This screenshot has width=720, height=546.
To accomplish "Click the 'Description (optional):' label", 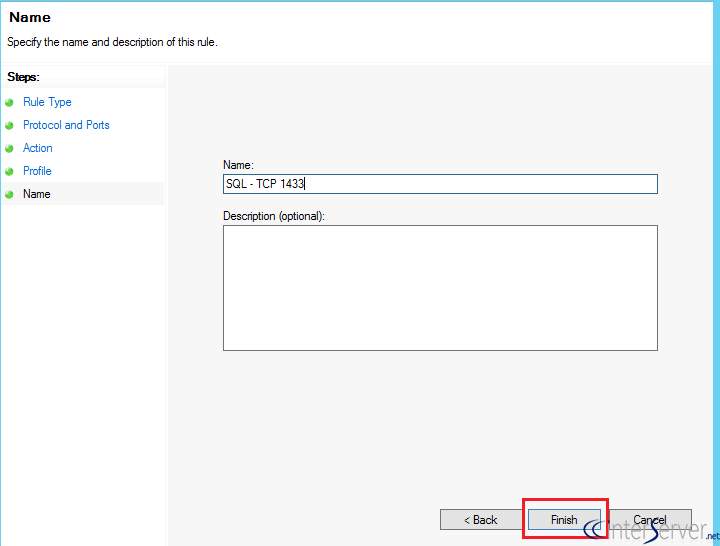I will (x=274, y=216).
